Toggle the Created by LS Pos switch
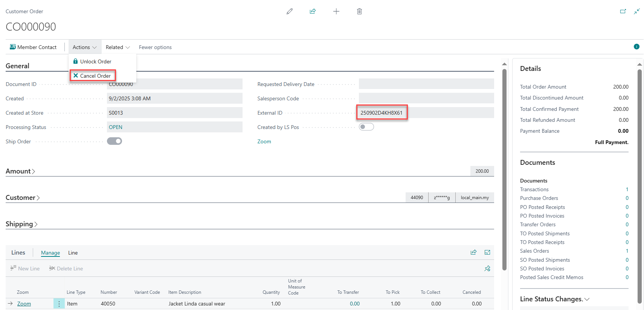Image resolution: width=644 pixels, height=310 pixels. (366, 127)
